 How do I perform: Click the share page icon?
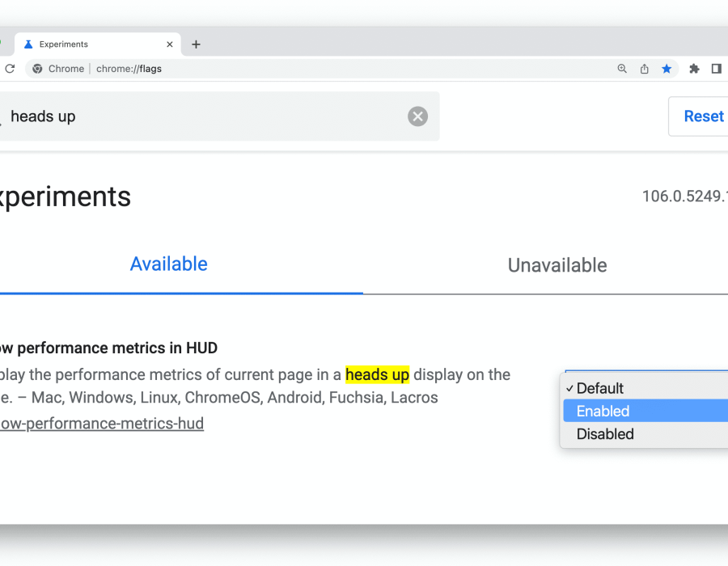(x=644, y=69)
